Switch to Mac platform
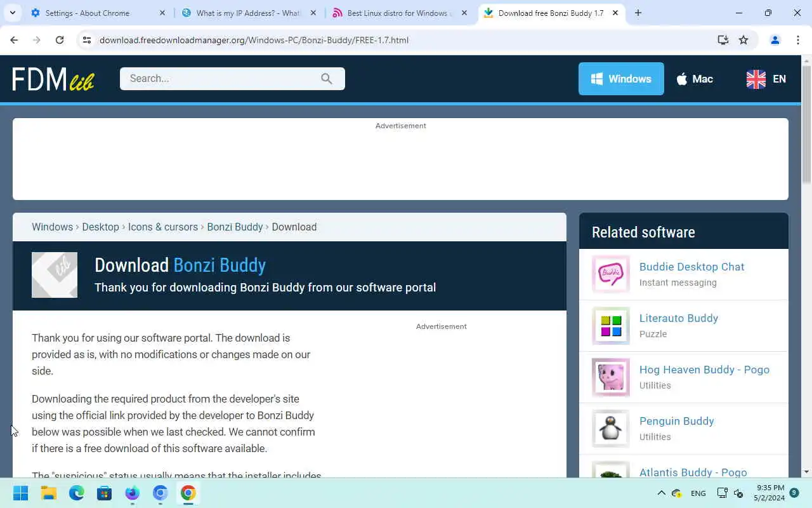Image resolution: width=812 pixels, height=508 pixels. tap(695, 79)
